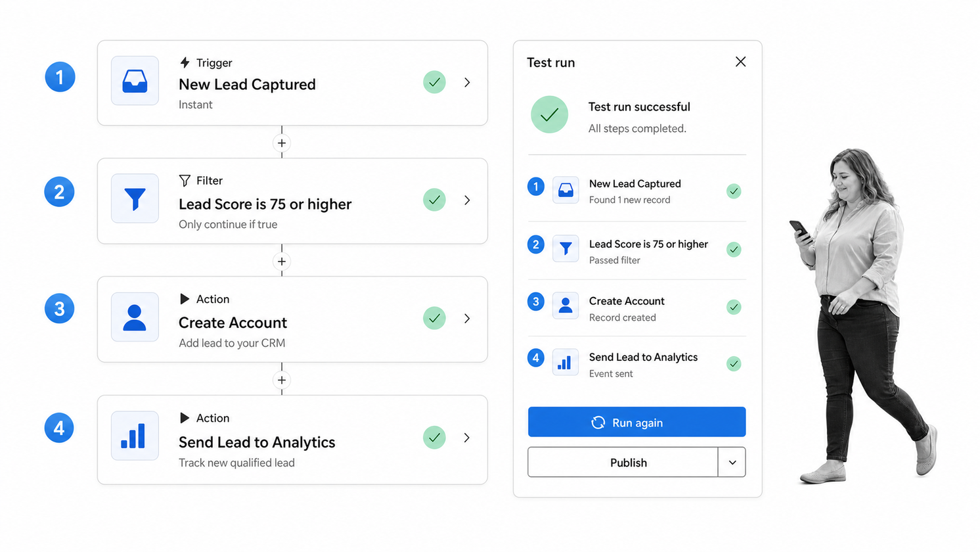Click the Record created text
The image size is (980, 552).
click(x=622, y=317)
